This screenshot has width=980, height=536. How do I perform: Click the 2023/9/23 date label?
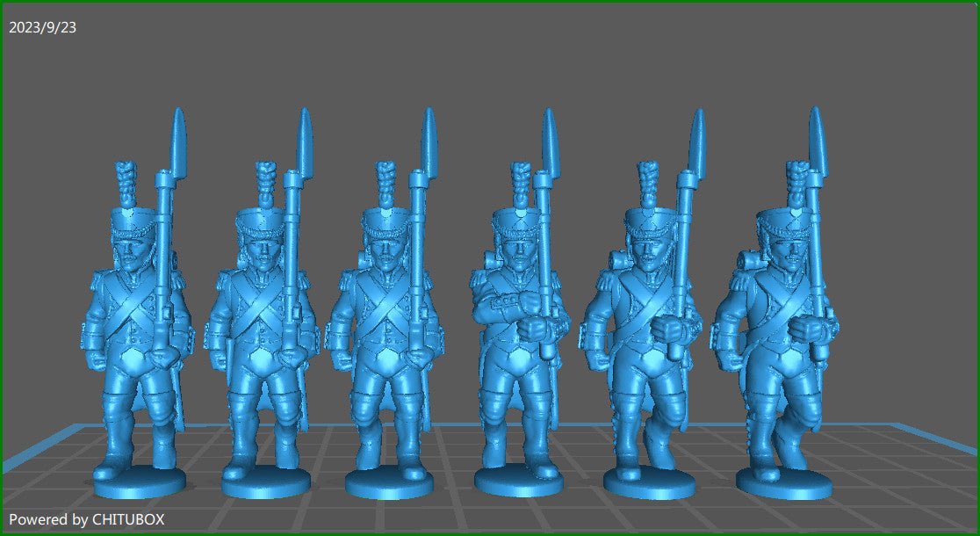pyautogui.click(x=42, y=27)
